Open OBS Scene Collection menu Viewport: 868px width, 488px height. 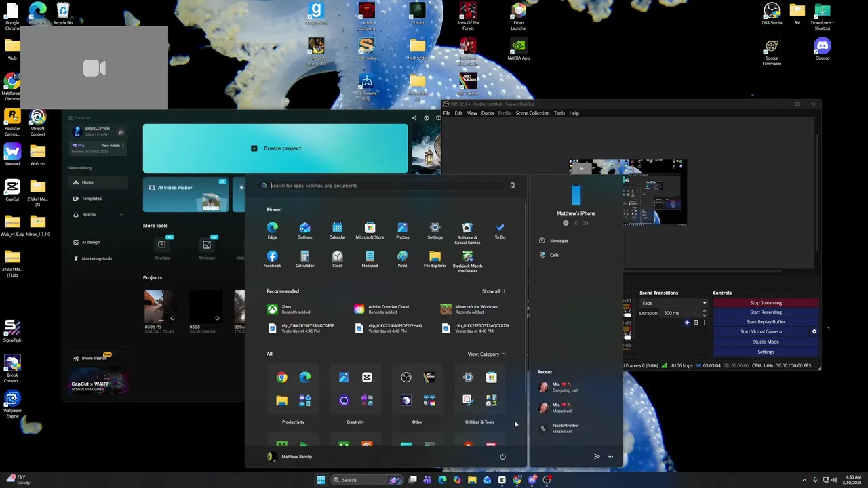(532, 113)
